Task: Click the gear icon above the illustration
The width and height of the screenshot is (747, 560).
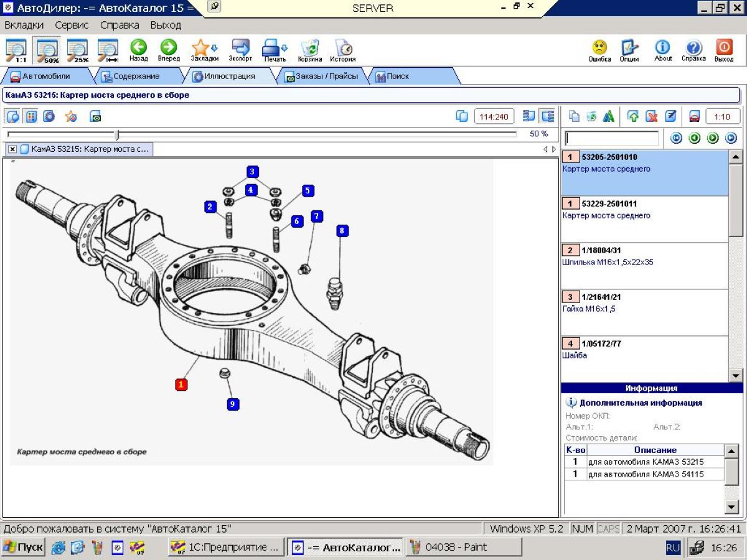Action: [49, 116]
